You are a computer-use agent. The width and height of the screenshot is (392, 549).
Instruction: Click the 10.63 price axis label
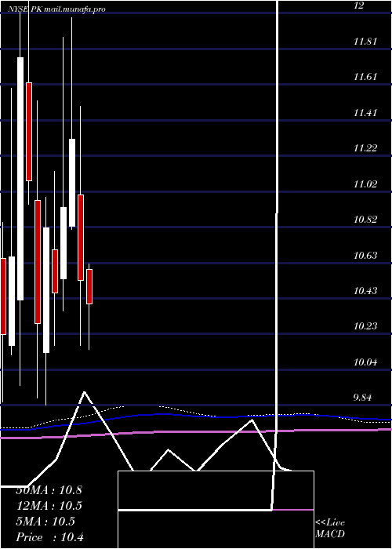[x=365, y=255]
